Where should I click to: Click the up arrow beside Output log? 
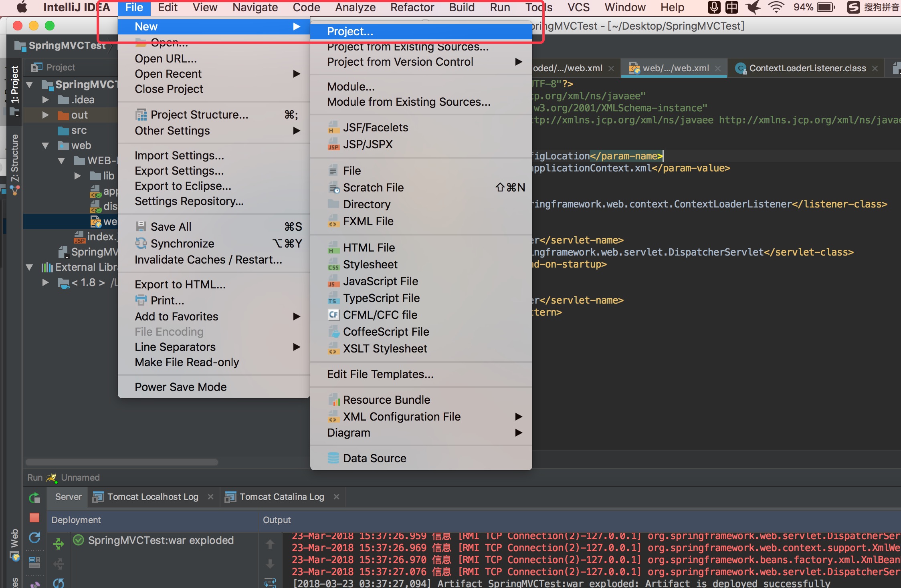(270, 544)
